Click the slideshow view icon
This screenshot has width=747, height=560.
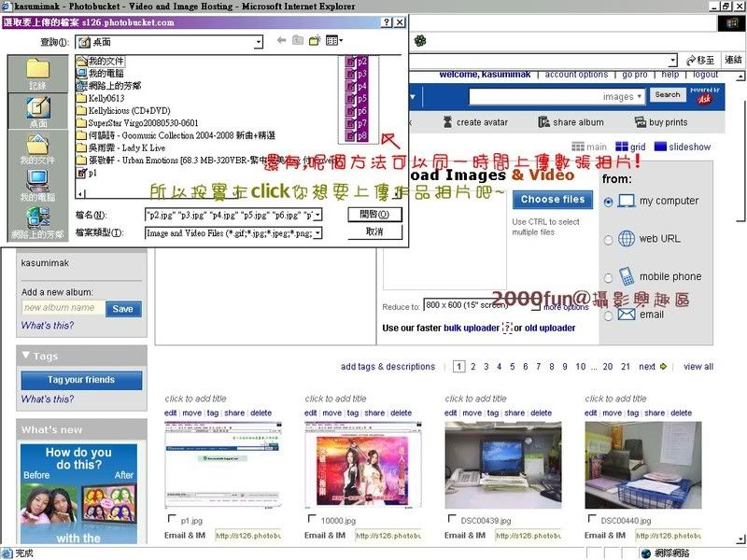click(x=661, y=147)
